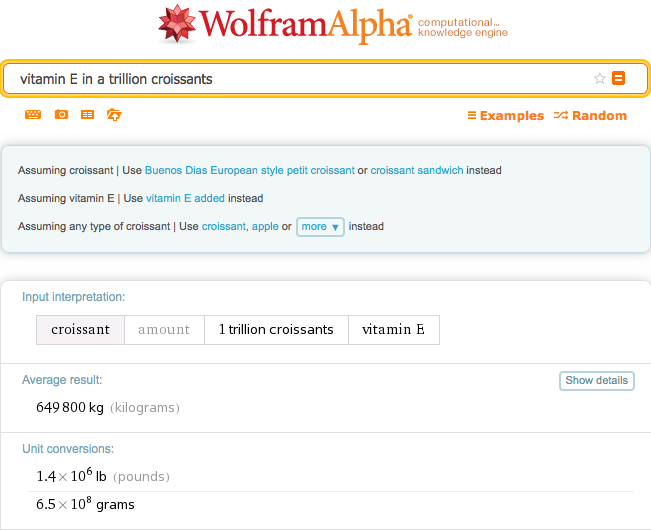Expand the more dropdown

point(320,227)
